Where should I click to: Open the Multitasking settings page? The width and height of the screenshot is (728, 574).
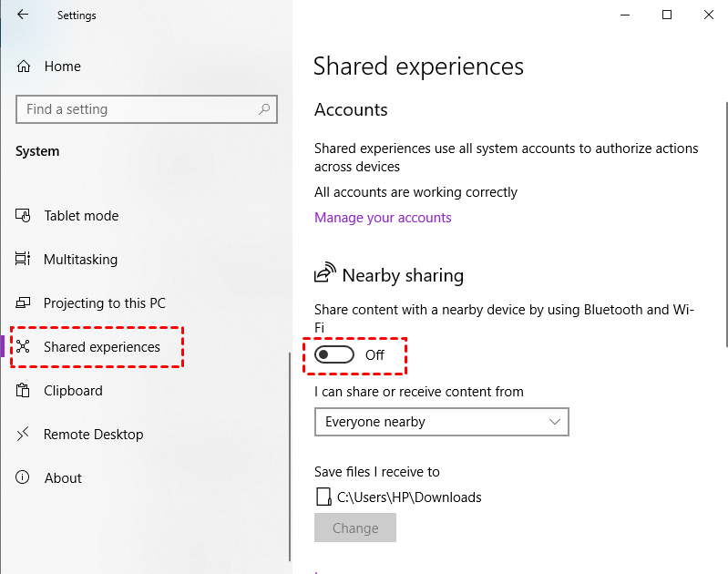click(80, 259)
